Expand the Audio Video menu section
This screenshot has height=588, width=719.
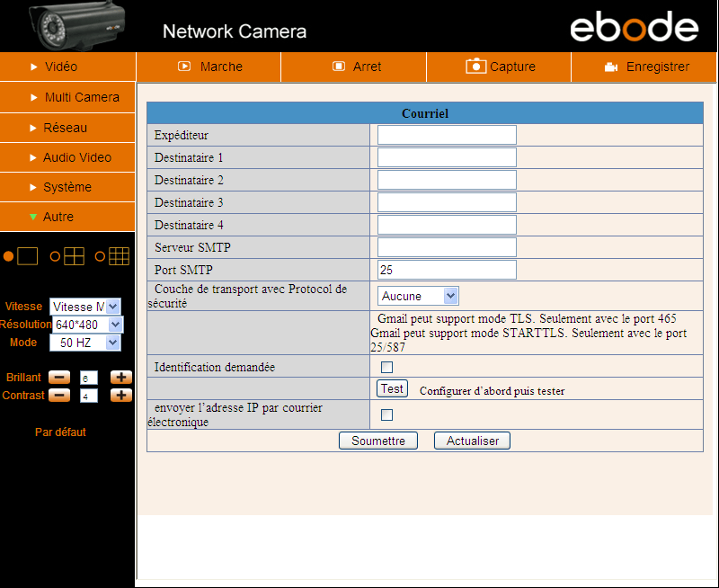(x=67, y=157)
